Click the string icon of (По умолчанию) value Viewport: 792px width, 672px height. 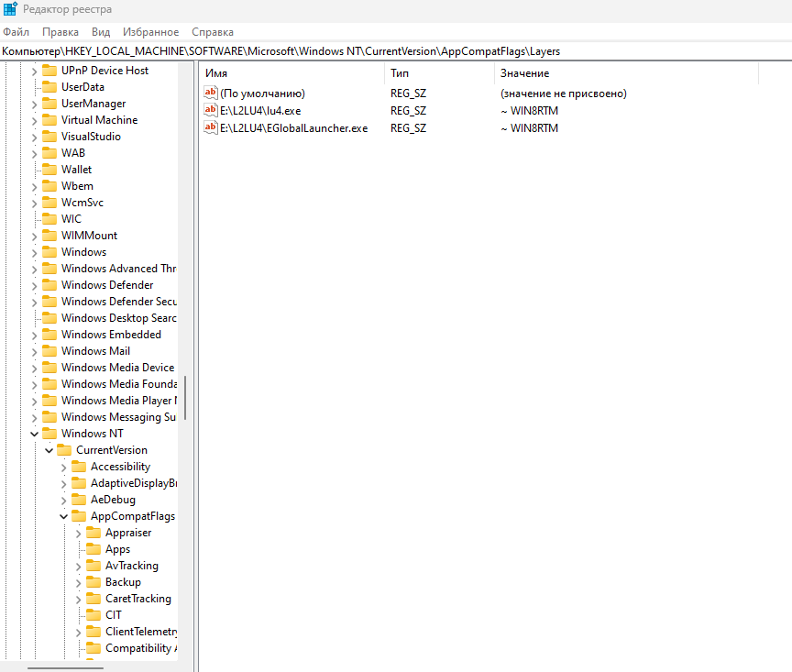(211, 93)
